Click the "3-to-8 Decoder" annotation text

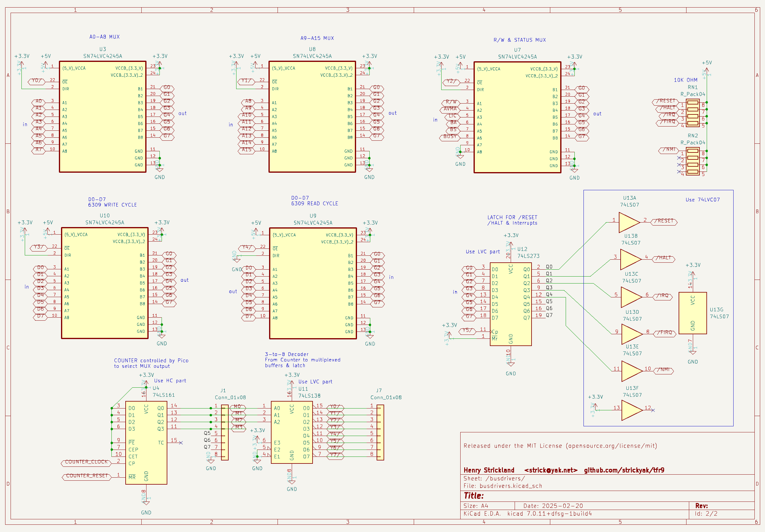[x=287, y=354]
